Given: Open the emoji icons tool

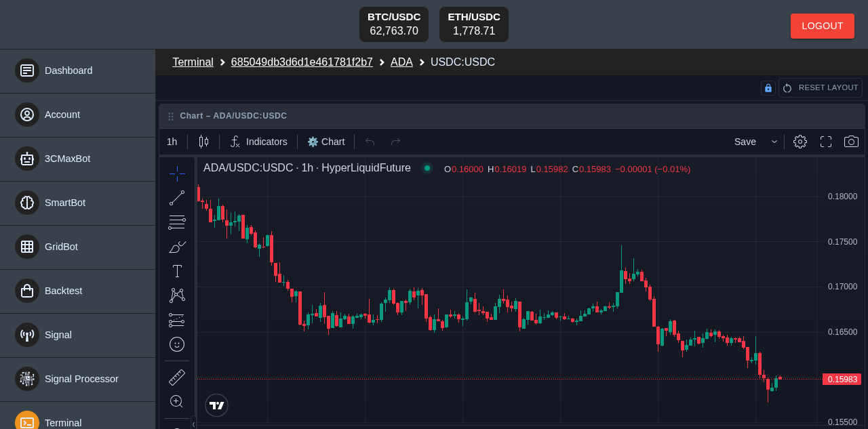Looking at the screenshot, I should (177, 344).
